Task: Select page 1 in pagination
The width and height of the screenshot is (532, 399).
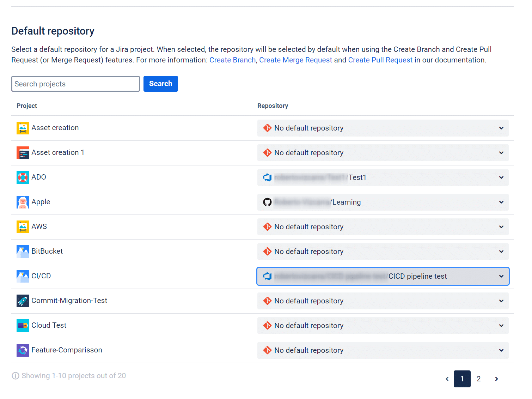Action: pos(462,379)
